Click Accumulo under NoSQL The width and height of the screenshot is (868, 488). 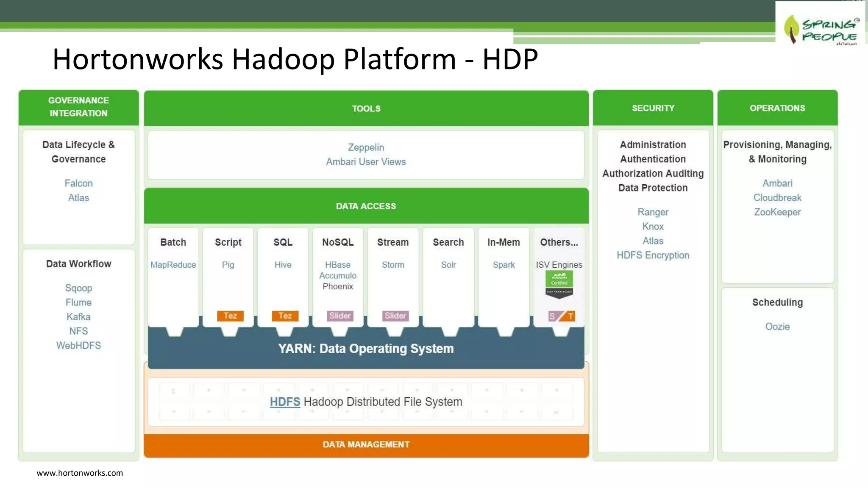tap(338, 276)
